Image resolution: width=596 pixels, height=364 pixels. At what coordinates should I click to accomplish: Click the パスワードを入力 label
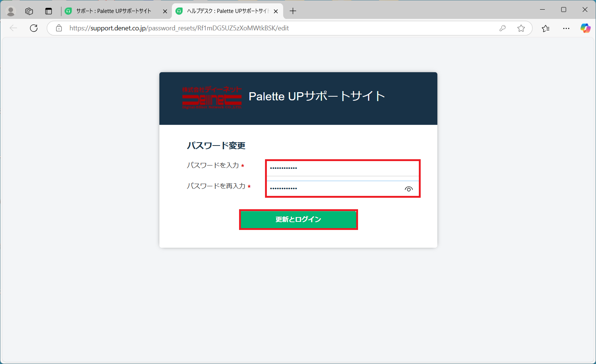213,166
